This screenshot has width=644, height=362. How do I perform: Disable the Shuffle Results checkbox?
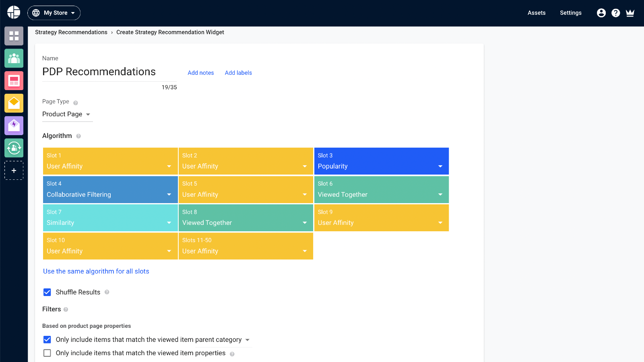pos(47,292)
